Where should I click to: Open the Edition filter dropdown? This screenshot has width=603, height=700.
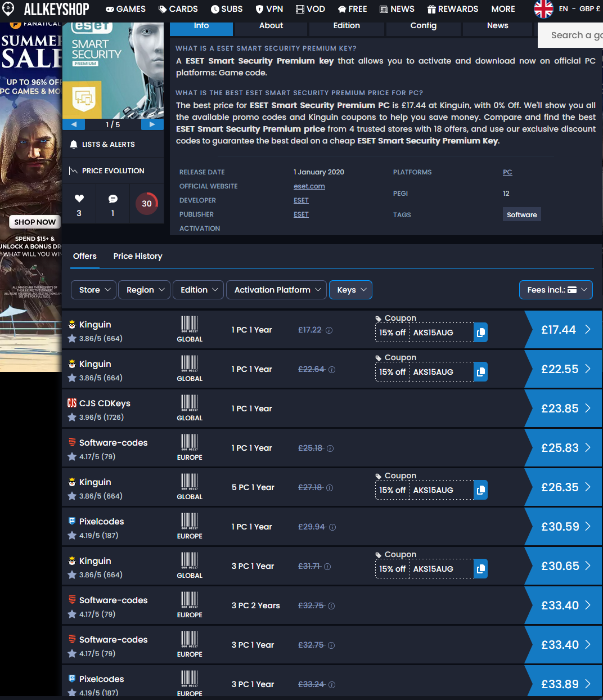tap(198, 290)
